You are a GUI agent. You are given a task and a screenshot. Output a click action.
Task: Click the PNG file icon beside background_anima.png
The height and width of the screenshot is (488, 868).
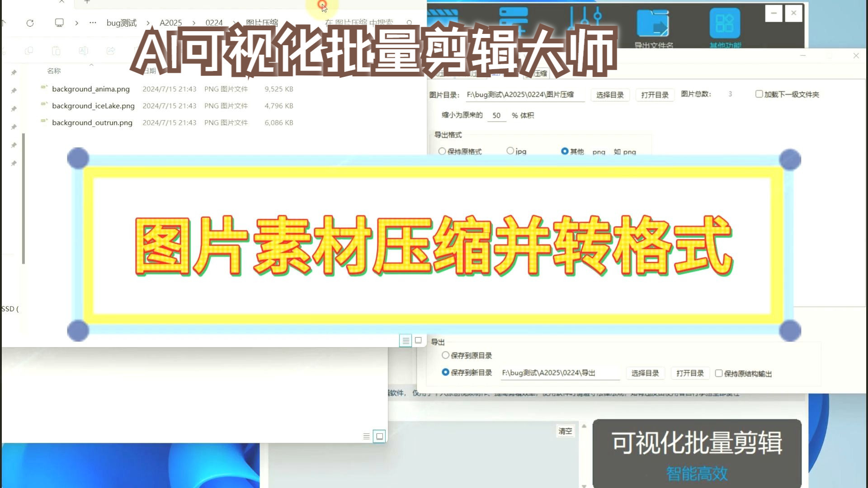click(x=44, y=87)
